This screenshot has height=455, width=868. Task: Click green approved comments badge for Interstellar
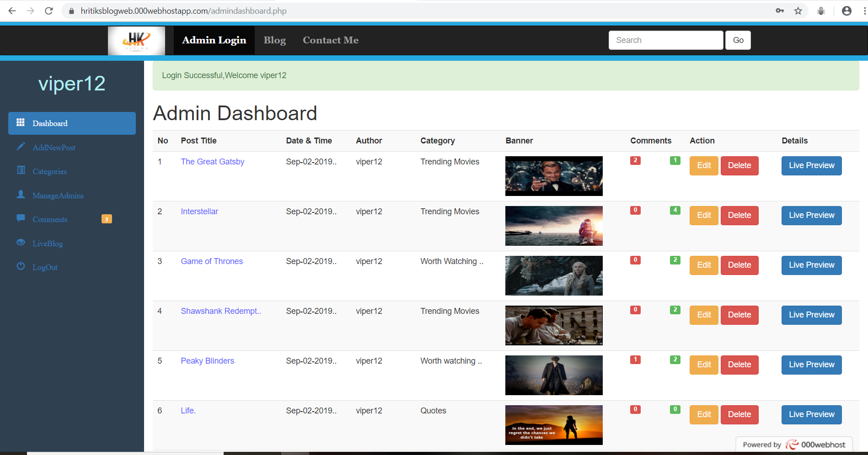pos(675,210)
